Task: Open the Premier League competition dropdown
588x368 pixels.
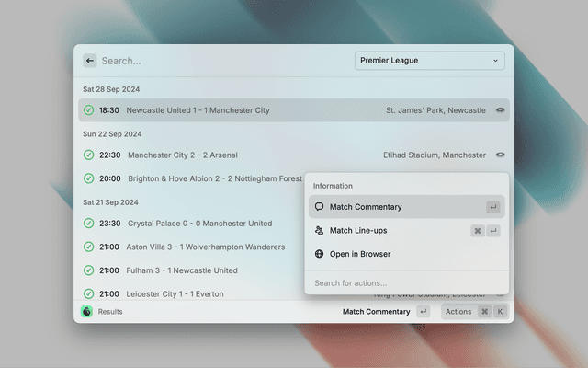Action: pyautogui.click(x=429, y=61)
